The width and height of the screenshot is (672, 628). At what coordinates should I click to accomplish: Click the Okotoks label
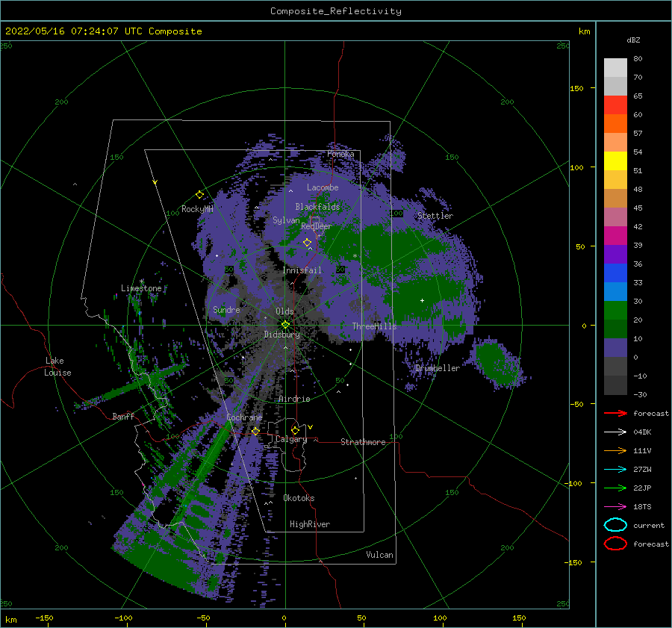(299, 498)
